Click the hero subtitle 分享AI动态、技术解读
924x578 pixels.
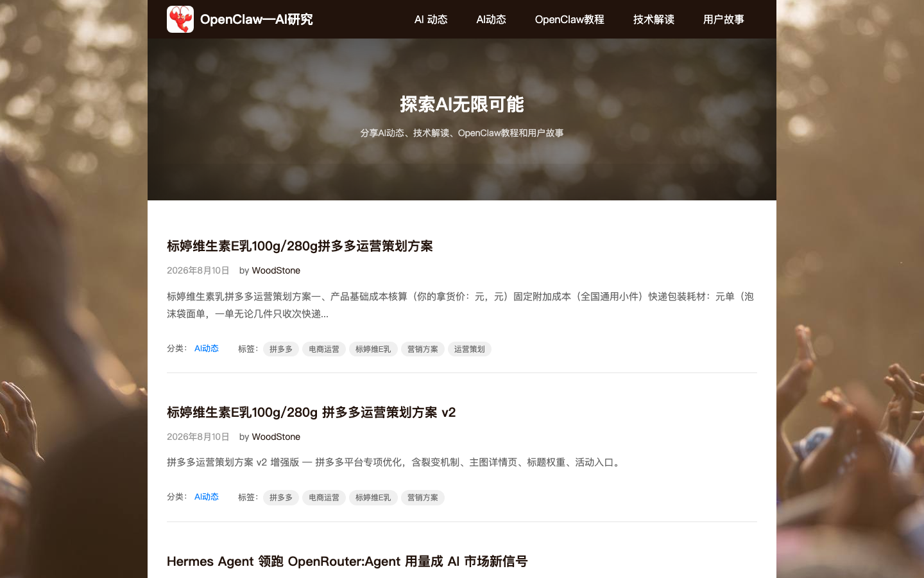pyautogui.click(x=462, y=133)
